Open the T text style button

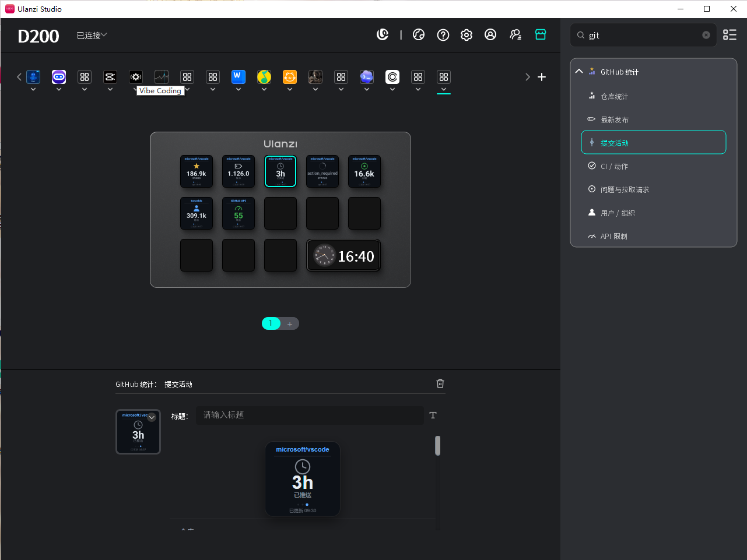[433, 415]
